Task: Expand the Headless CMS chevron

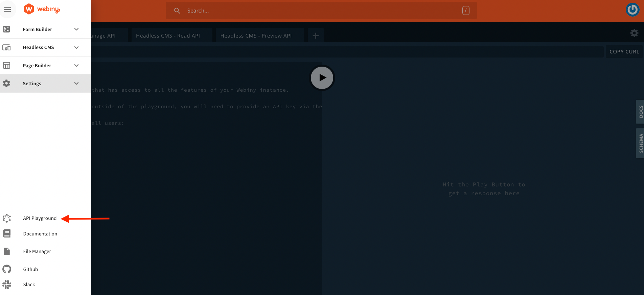Action: pyautogui.click(x=76, y=47)
